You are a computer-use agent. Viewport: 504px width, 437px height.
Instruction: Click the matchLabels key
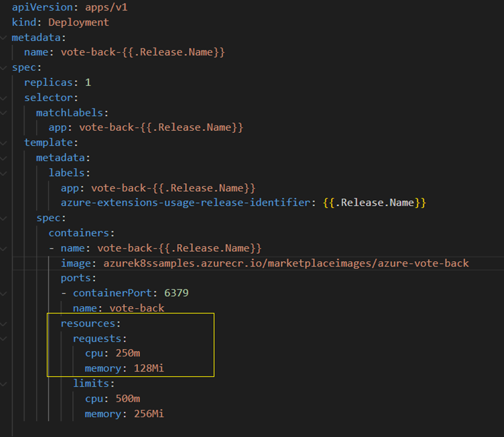tap(69, 112)
